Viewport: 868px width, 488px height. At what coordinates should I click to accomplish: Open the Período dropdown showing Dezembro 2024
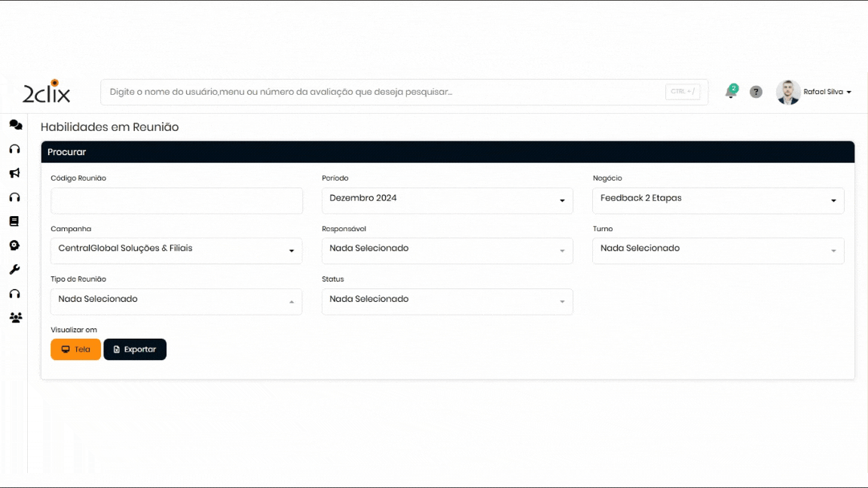tap(447, 200)
